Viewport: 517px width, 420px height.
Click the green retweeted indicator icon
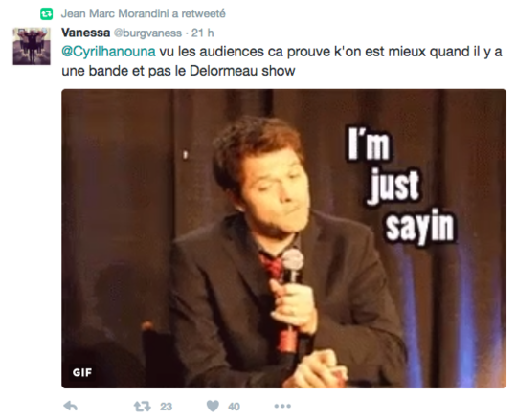click(x=47, y=13)
